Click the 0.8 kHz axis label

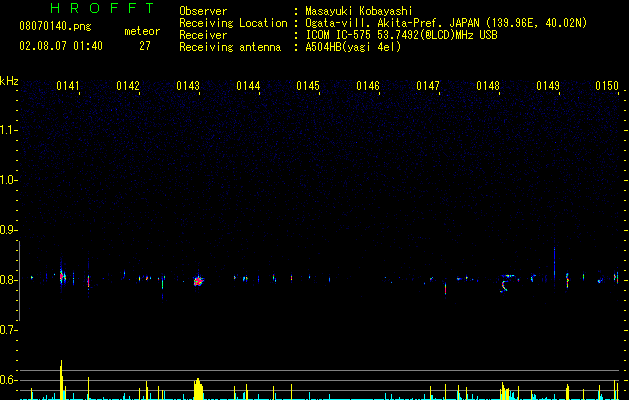pyautogui.click(x=8, y=280)
